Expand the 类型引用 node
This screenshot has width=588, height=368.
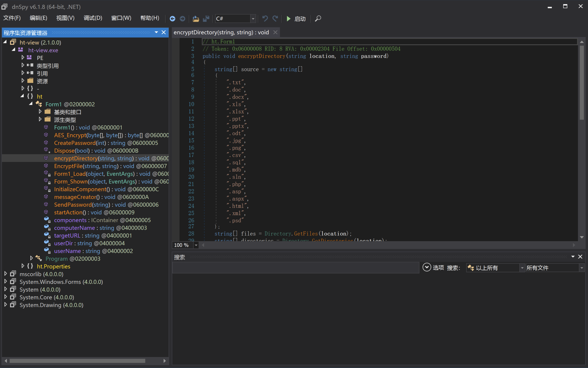point(23,65)
